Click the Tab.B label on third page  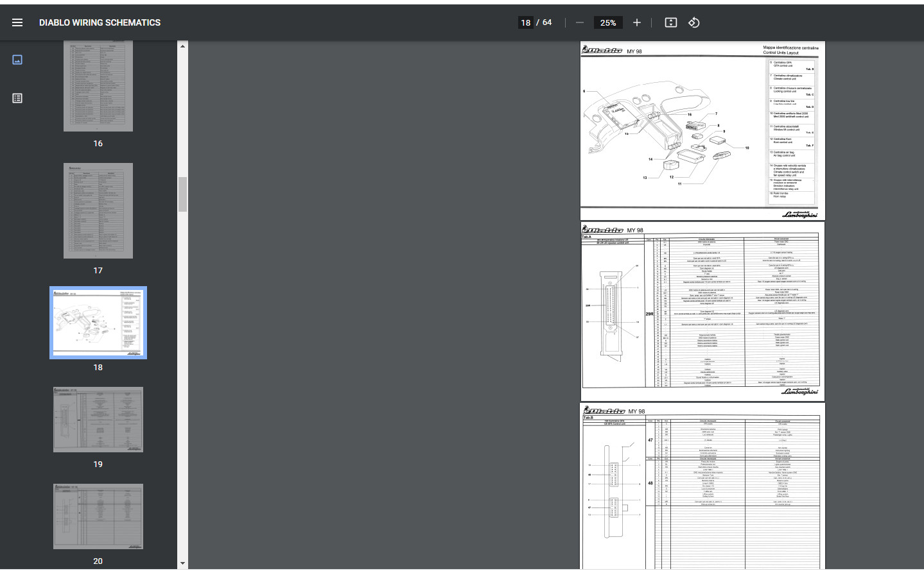(x=589, y=418)
